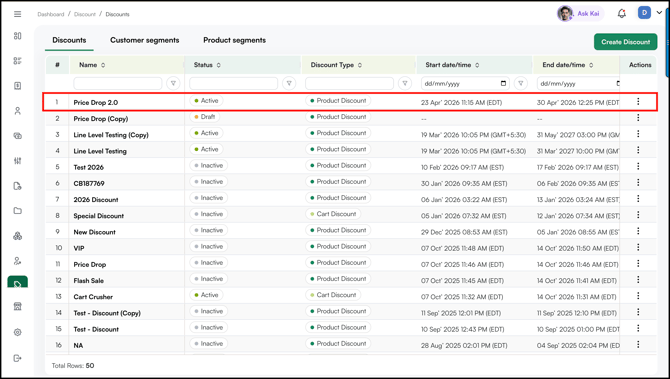The image size is (670, 379).
Task: Click the store icon in the sidebar
Action: (x=18, y=306)
